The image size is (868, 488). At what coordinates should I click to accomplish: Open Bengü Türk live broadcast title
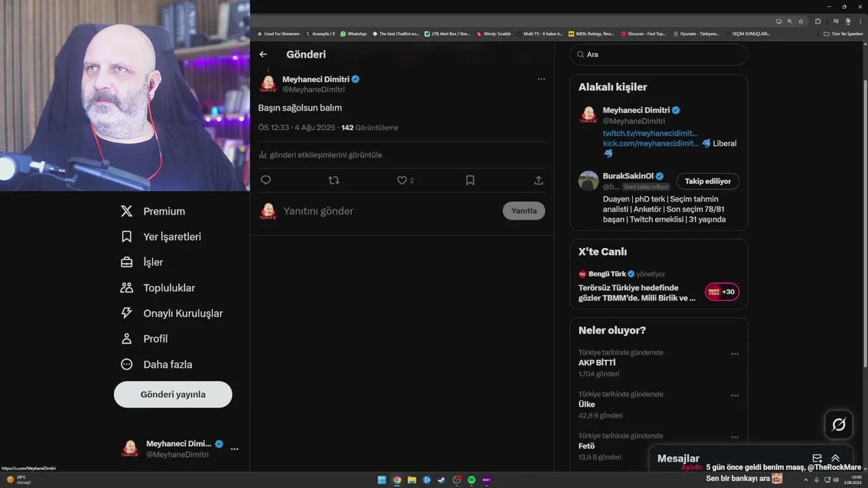(637, 293)
